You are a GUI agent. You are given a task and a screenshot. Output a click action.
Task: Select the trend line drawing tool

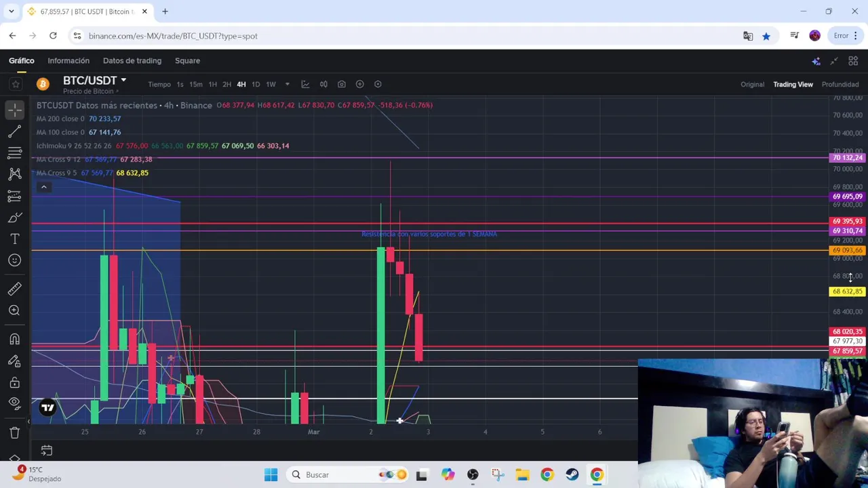coord(14,131)
